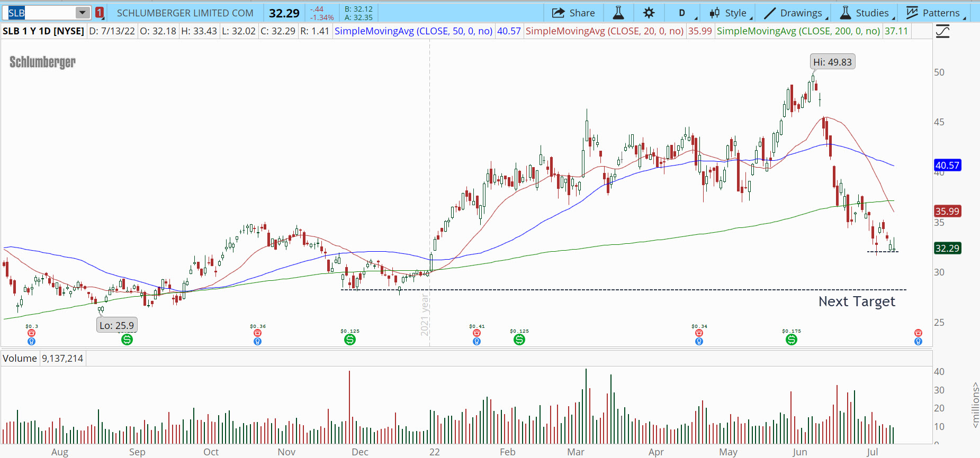Click the lightbulb icon below $0.3 earnings
Viewport: 980px width, 458px height.
point(32,342)
